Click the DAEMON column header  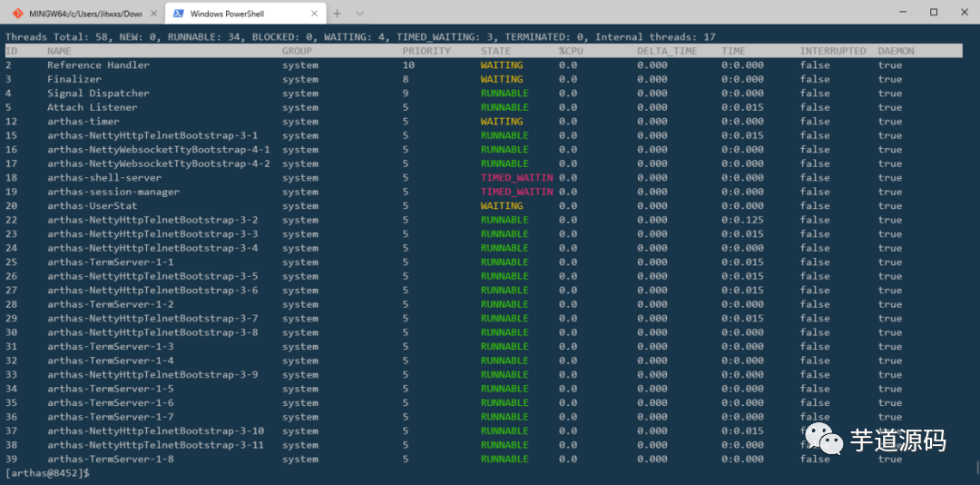pyautogui.click(x=896, y=51)
